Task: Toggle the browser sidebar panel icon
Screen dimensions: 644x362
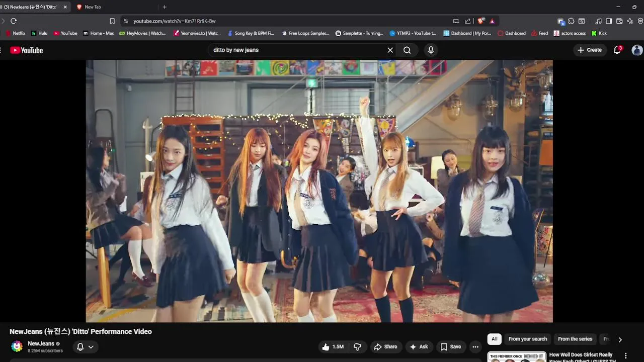Action: [609, 21]
